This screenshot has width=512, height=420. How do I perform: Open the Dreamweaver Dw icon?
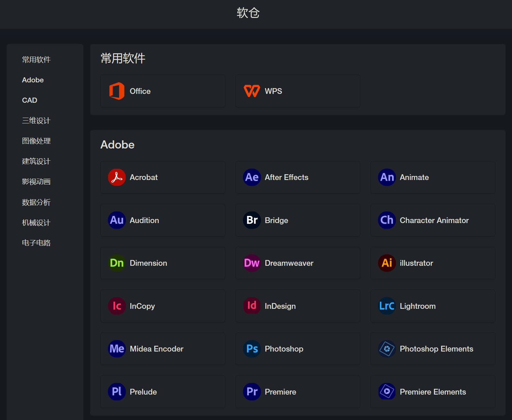click(x=252, y=263)
